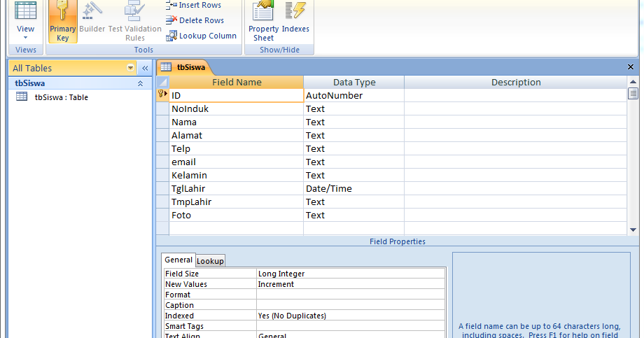Collapse the tbSiswa group in navigation
This screenshot has height=338, width=644.
pyautogui.click(x=140, y=83)
